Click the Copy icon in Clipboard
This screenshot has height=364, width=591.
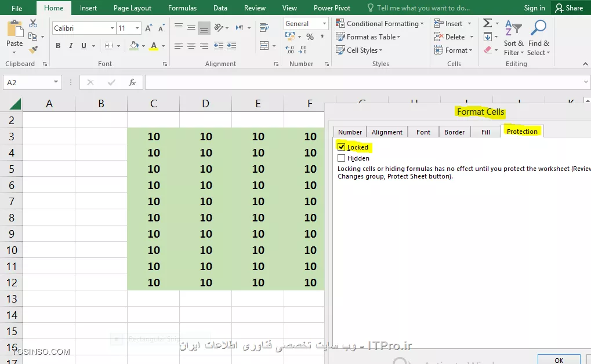33,37
